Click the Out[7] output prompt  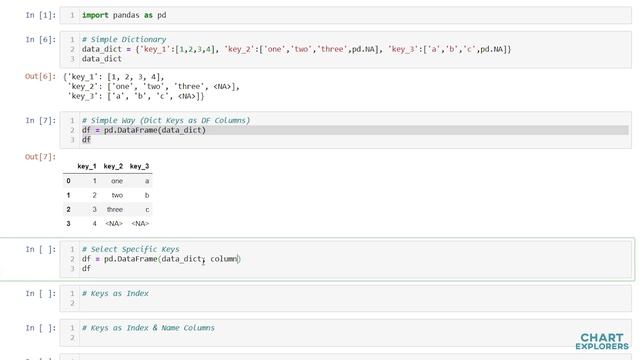[40, 157]
